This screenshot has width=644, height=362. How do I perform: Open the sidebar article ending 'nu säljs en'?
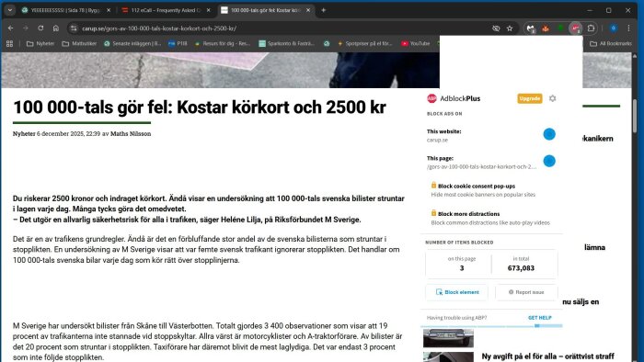pos(581,301)
